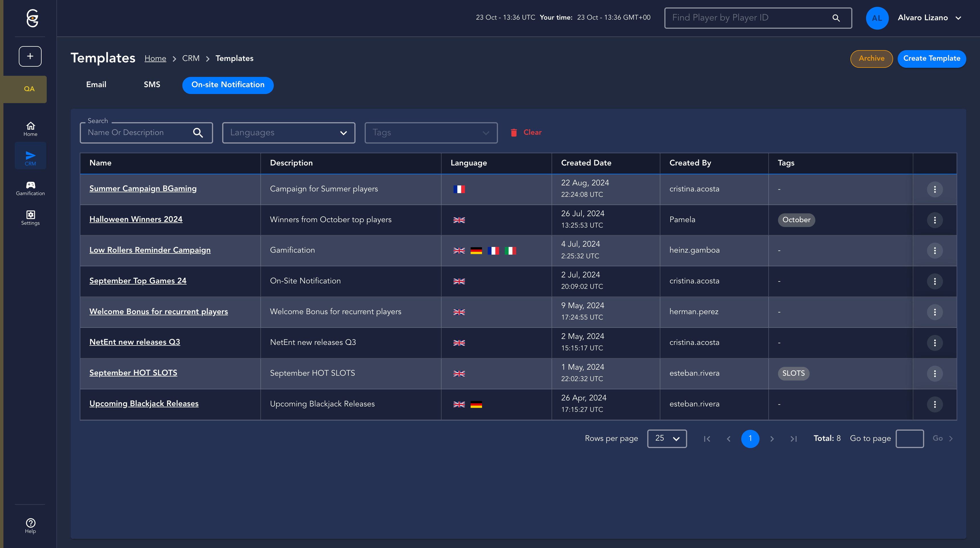Switch to the Email tab
This screenshot has width=980, height=548.
pyautogui.click(x=96, y=84)
